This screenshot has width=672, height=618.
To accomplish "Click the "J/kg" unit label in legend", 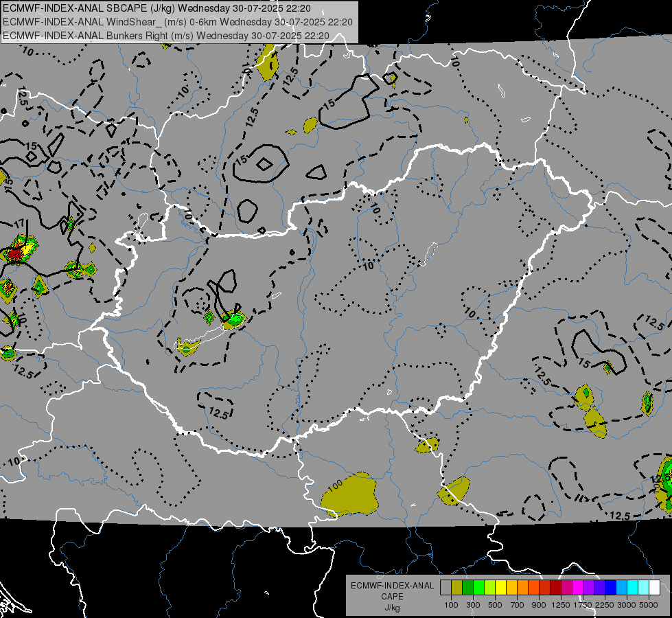I will [392, 608].
